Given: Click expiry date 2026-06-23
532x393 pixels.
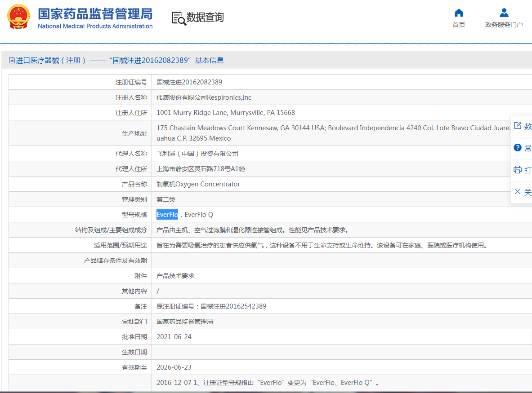Looking at the screenshot, I should [x=174, y=367].
